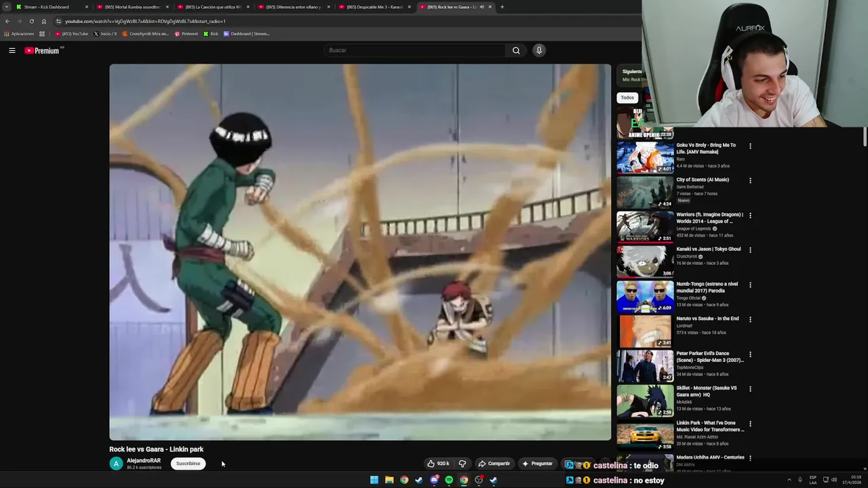Open the Preguntar AI button
This screenshot has height=488, width=868.
tap(537, 464)
